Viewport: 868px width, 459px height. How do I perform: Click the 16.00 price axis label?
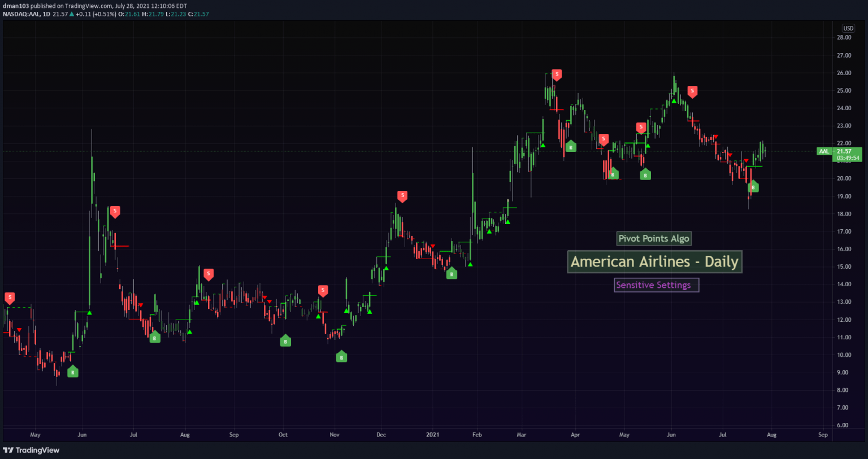844,249
